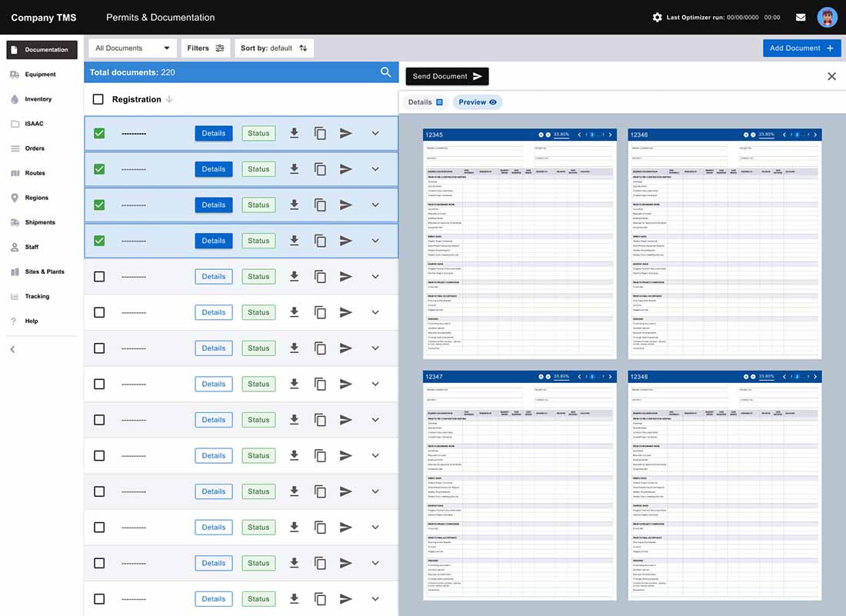Open Orders in the sidebar
Screen dimensions: 846x616
[35, 148]
